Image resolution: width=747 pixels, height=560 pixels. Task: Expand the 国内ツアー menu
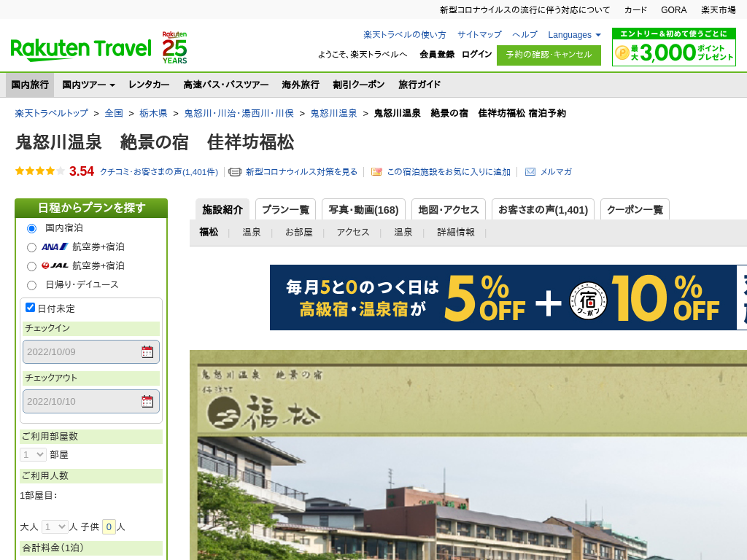point(88,85)
